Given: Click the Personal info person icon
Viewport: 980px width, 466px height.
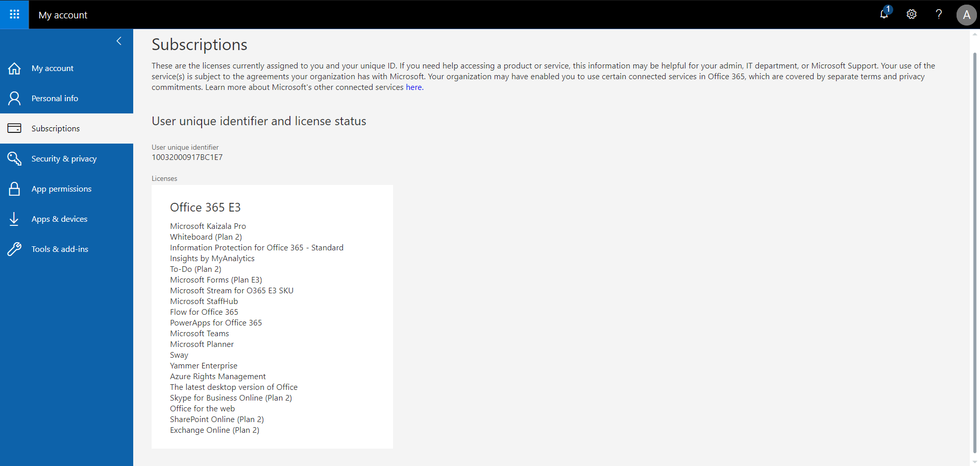Looking at the screenshot, I should pos(14,98).
